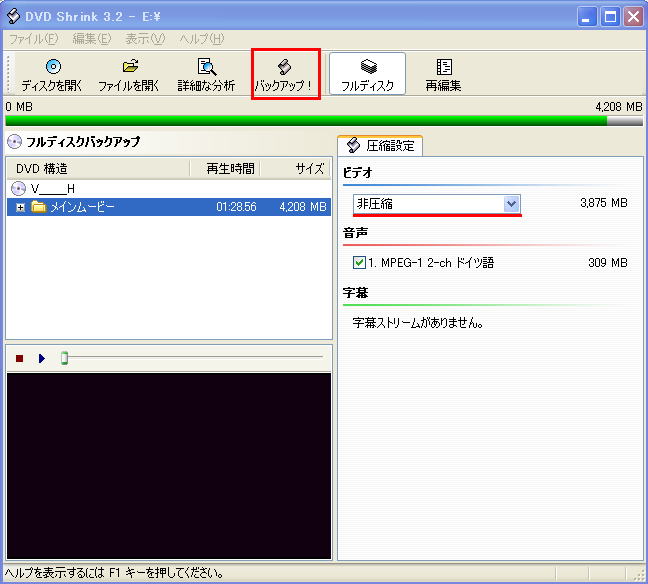This screenshot has height=584, width=648.
Task: Start the バックアップ! (Backup) toolbar button
Action: 285,74
